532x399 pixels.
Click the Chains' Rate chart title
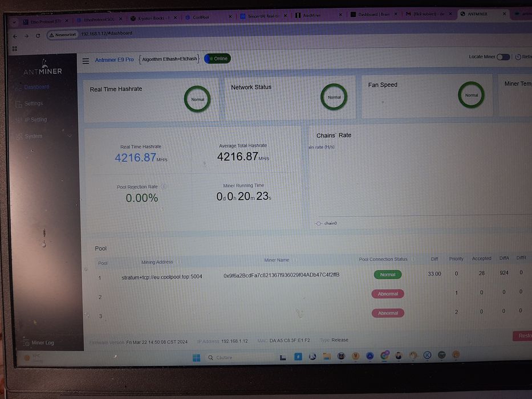(x=334, y=136)
